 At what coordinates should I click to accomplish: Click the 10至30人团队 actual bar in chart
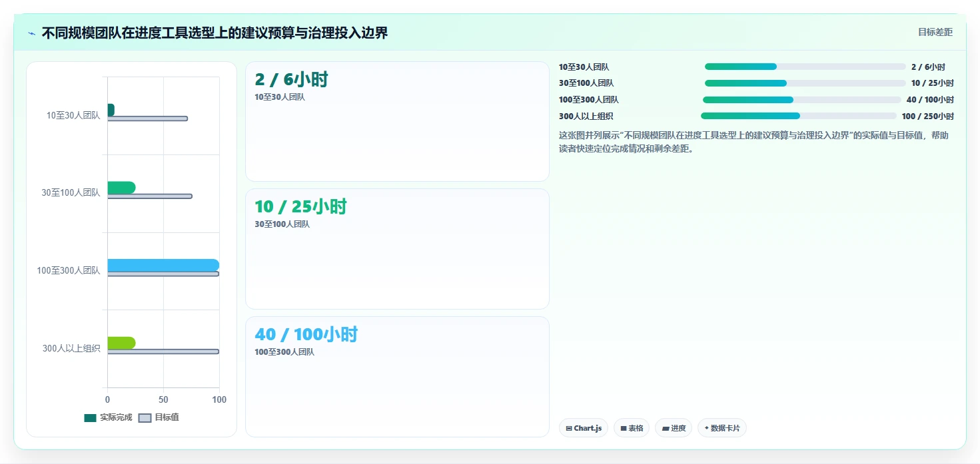(x=111, y=110)
